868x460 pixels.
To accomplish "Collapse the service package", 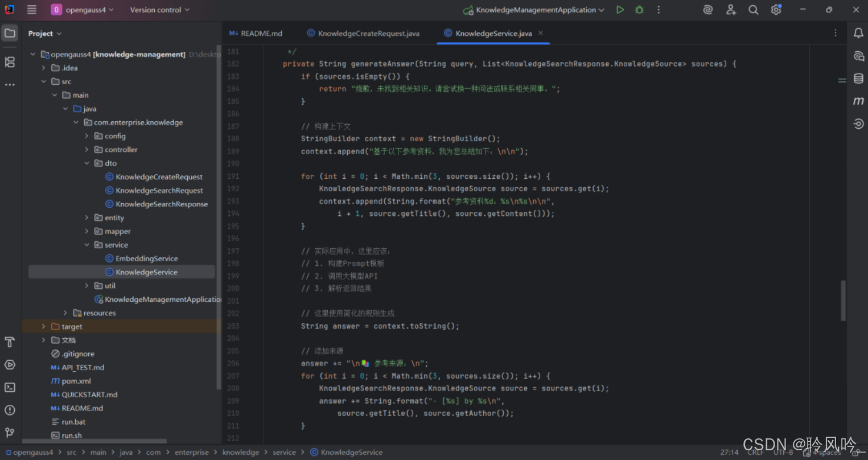I will [87, 245].
